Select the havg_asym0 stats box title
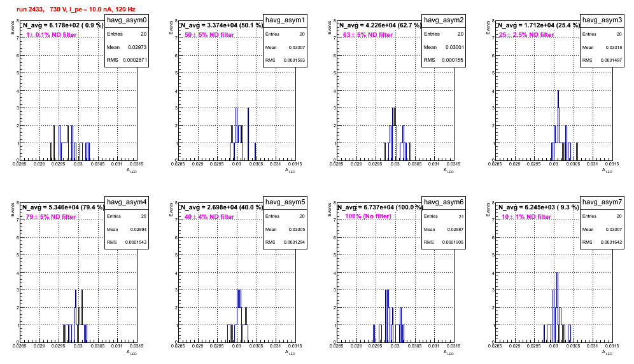Screen dimensions: 634x364 click(x=127, y=20)
